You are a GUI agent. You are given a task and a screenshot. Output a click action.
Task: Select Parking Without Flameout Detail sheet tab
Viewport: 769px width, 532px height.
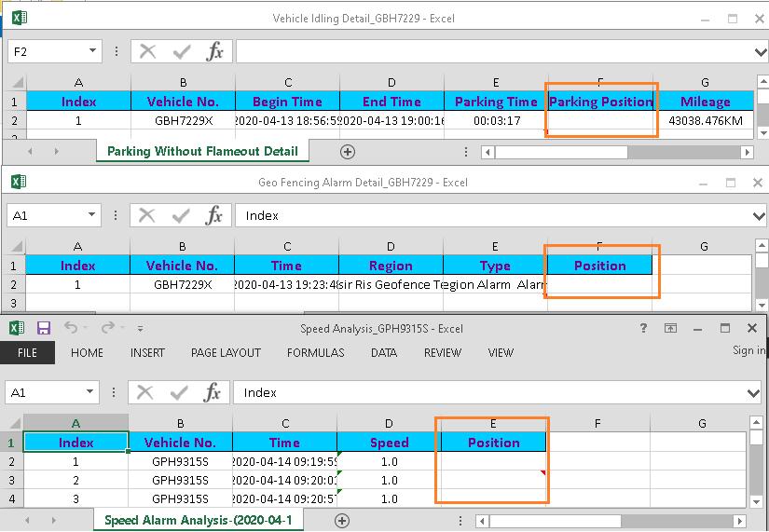202,151
